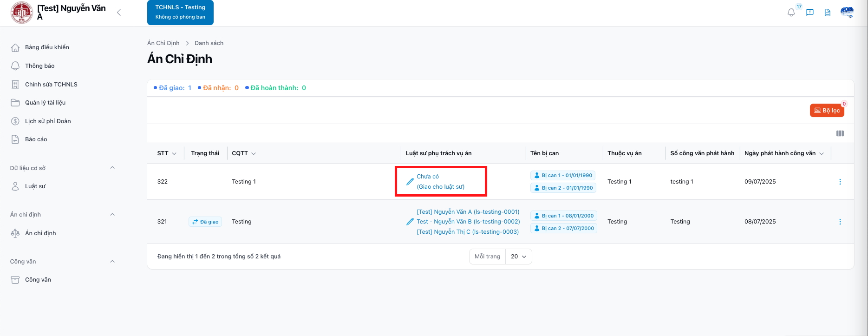This screenshot has height=336, width=868.
Task: Sort by Ngày phát hành công văn column
Action: coord(784,153)
